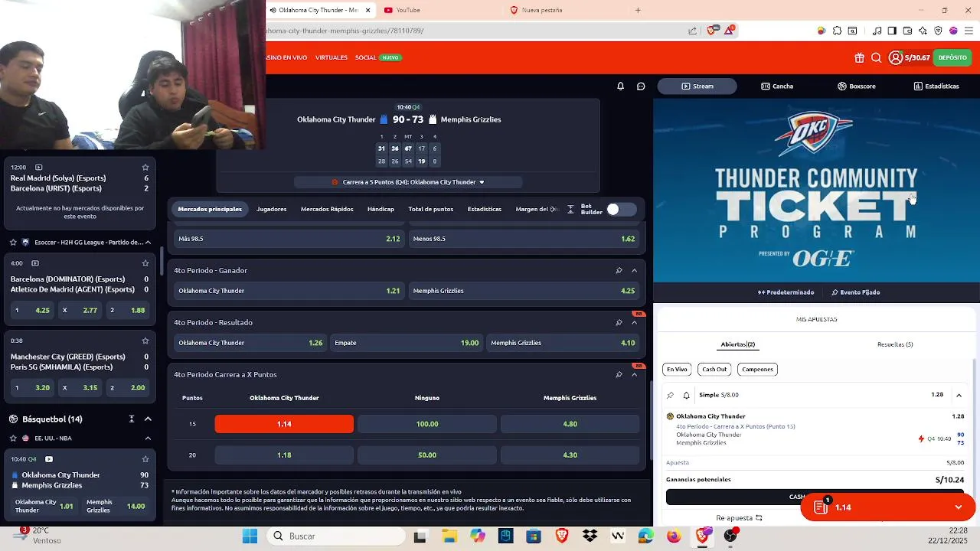Image resolution: width=980 pixels, height=551 pixels.
Task: Open the gift promotions icon
Action: 859,58
